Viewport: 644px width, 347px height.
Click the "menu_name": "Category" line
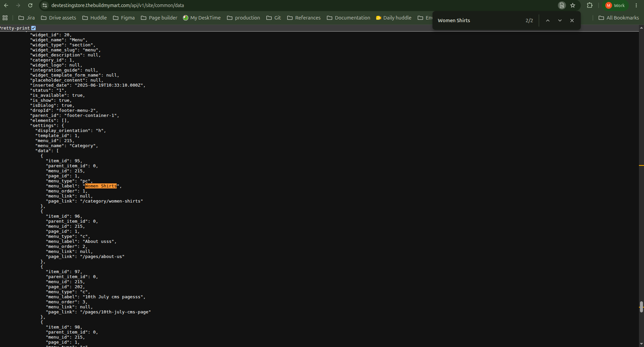click(x=67, y=146)
